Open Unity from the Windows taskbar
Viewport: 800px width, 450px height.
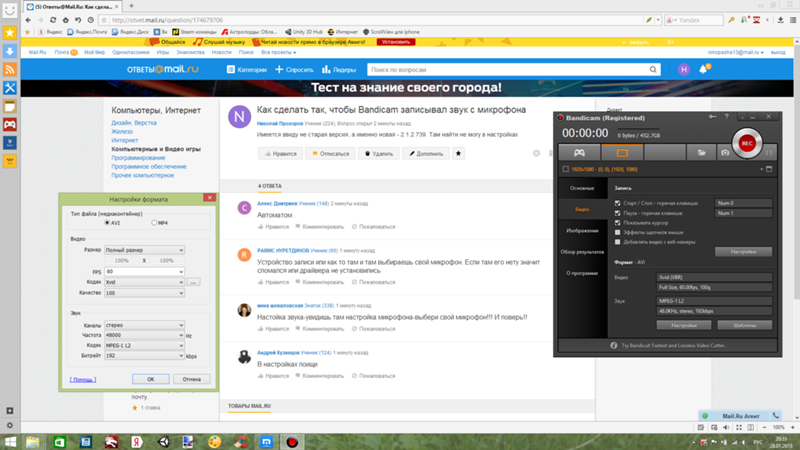pyautogui.click(x=163, y=442)
